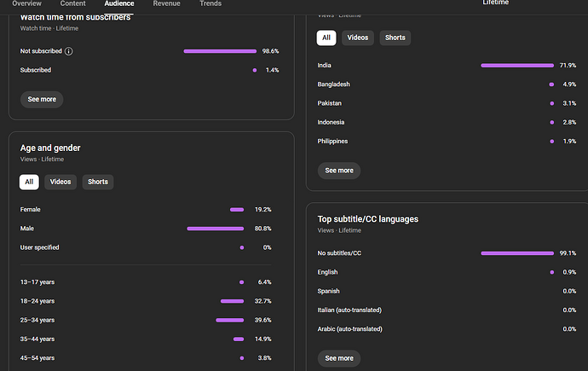Click the India country link

click(x=324, y=66)
